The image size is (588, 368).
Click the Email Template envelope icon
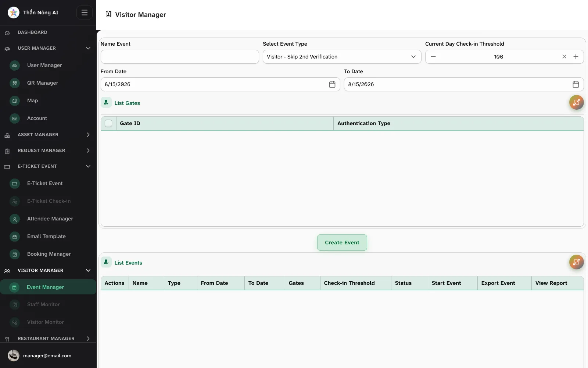point(15,237)
